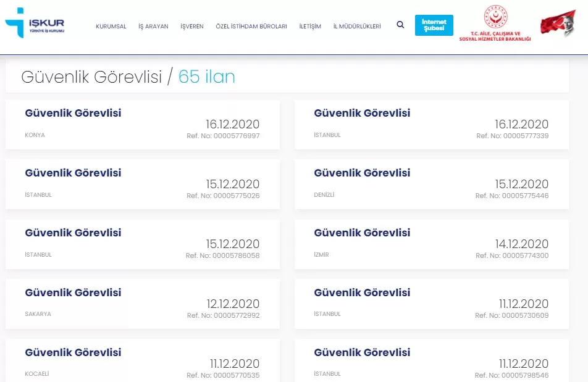588x382 pixels.
Task: Go to ÖZEL İSTİHDAM BÜROLARI menu
Action: [251, 27]
